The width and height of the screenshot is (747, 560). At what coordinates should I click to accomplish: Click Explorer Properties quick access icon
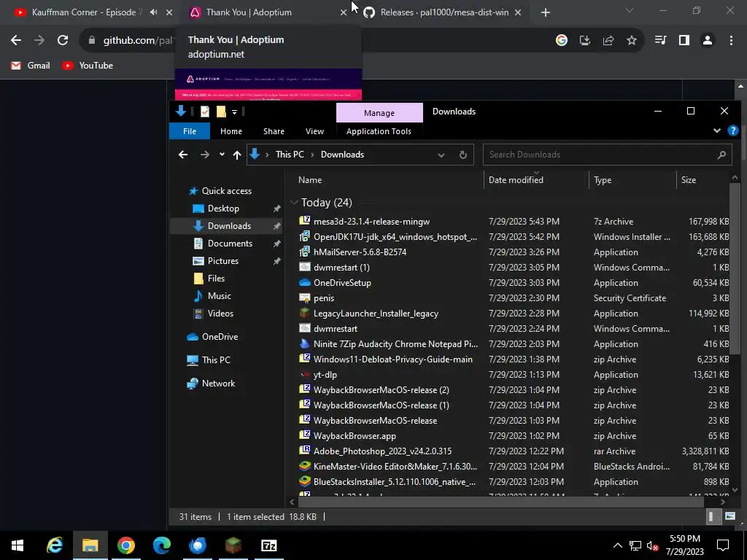[205, 112]
